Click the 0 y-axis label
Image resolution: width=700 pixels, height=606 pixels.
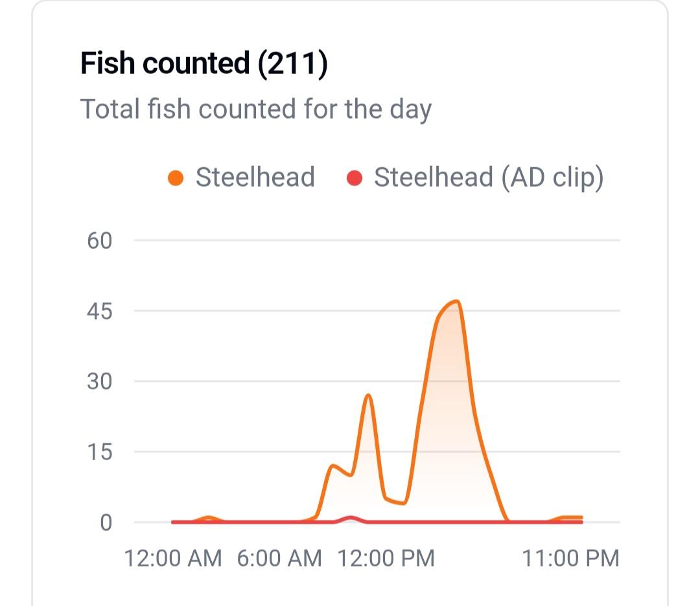tap(106, 522)
